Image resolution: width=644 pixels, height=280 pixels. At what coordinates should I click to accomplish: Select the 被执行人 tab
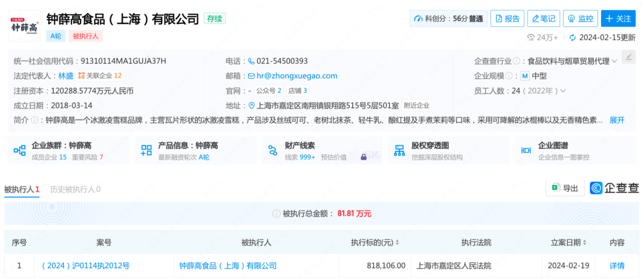[21, 189]
